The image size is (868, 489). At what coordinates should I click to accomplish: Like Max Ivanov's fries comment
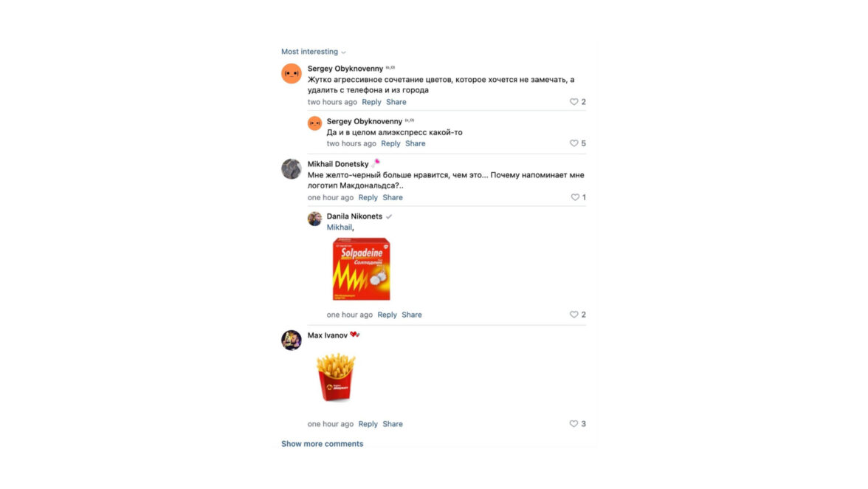[573, 424]
